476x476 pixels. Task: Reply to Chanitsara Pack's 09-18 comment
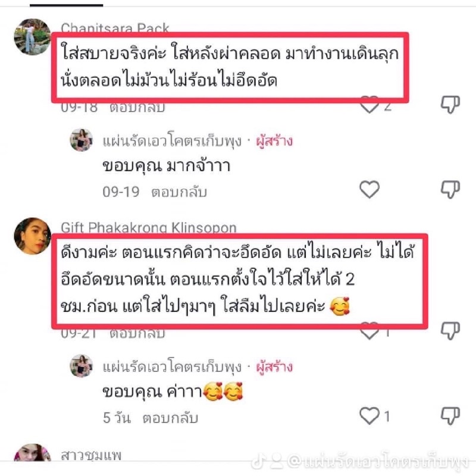tap(137, 108)
